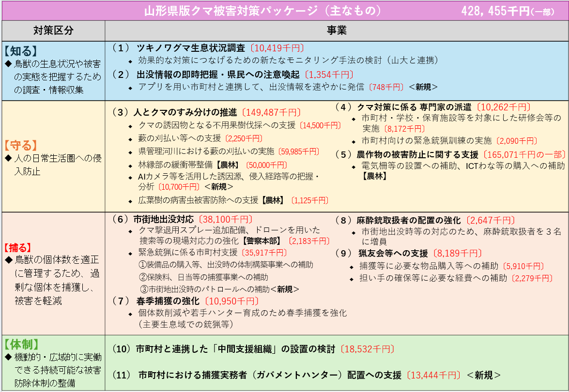The width and height of the screenshot is (569, 392).
Task: Click the amount 5,910千円
Action: (523, 266)
